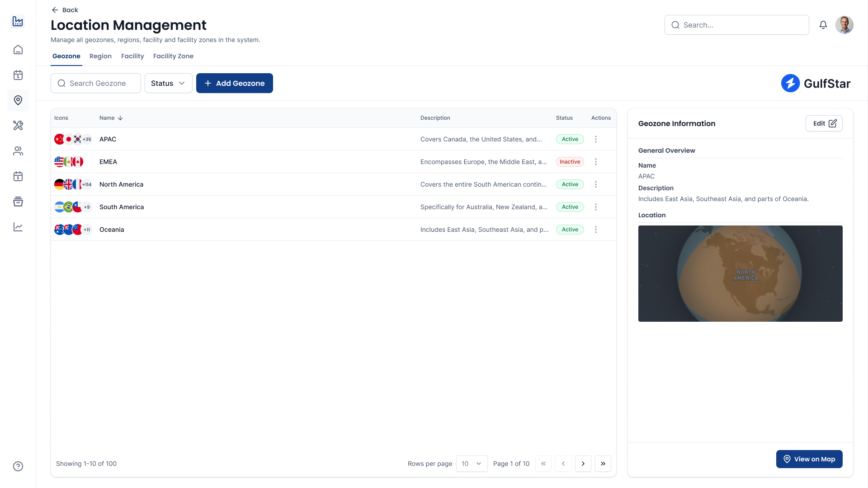Expand the flag count indicator on North America row

pyautogui.click(x=86, y=184)
